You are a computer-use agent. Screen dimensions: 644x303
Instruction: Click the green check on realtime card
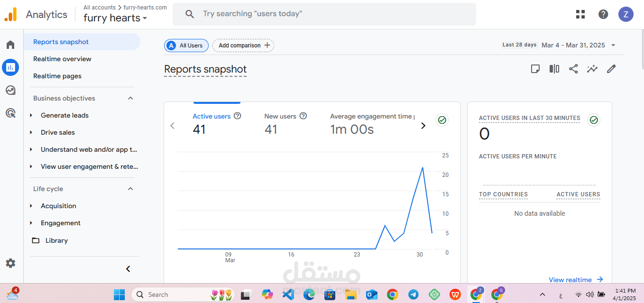[x=594, y=120]
